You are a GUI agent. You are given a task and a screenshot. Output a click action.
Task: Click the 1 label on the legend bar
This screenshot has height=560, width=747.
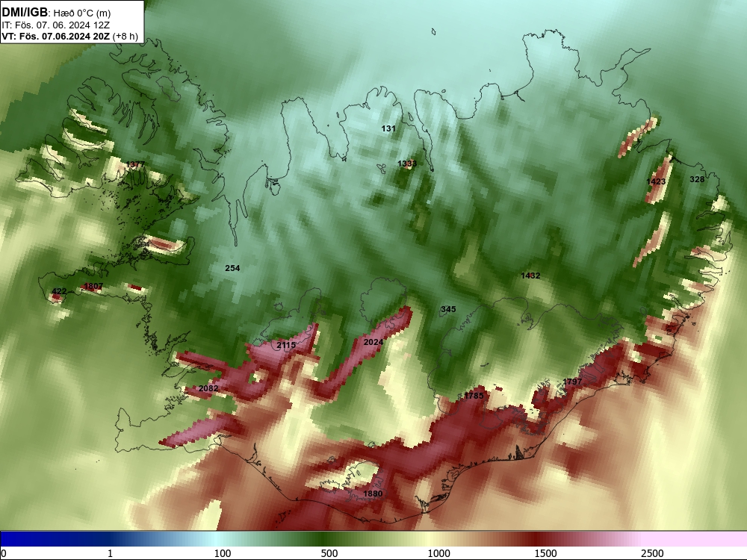point(110,553)
